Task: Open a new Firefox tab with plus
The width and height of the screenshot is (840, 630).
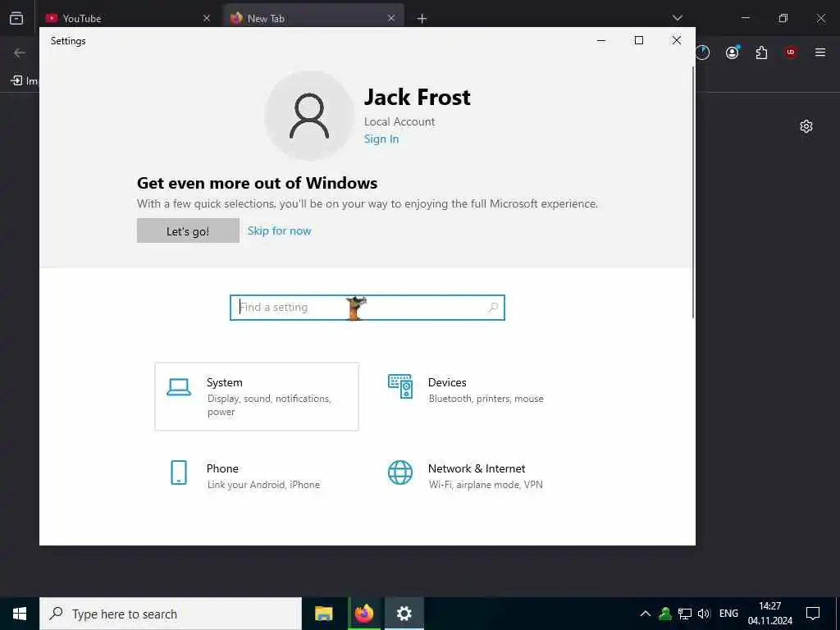Action: point(422,19)
